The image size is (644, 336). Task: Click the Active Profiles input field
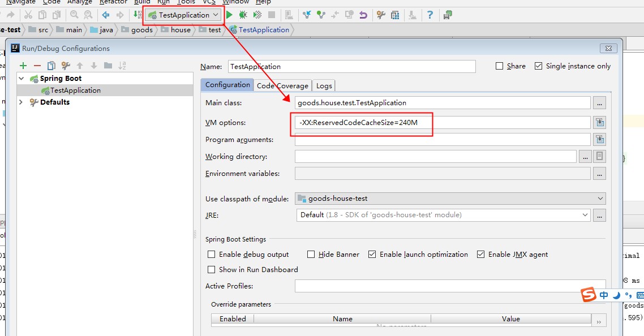(x=450, y=286)
